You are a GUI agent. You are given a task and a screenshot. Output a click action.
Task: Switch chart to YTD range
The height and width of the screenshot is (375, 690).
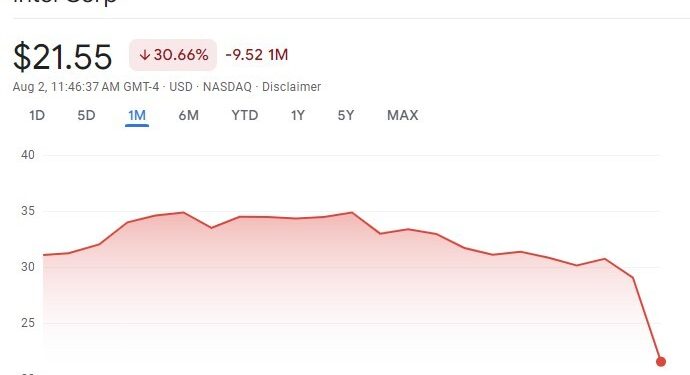245,115
